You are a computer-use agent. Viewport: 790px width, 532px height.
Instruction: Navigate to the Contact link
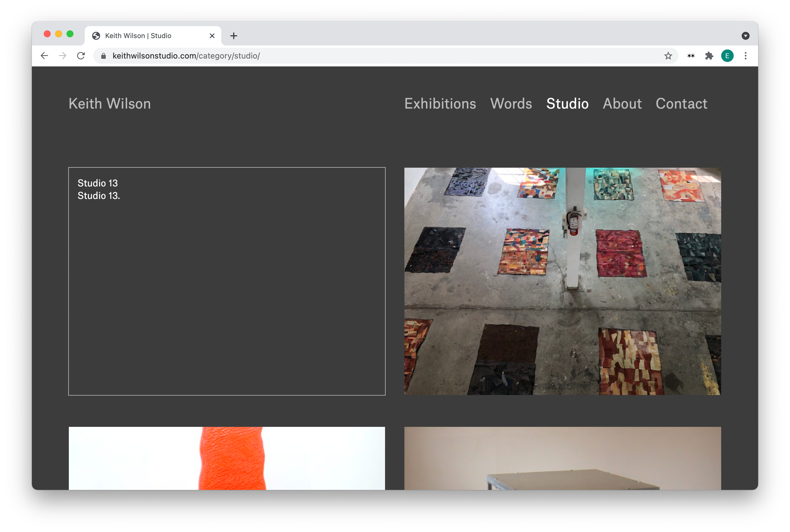click(x=681, y=103)
